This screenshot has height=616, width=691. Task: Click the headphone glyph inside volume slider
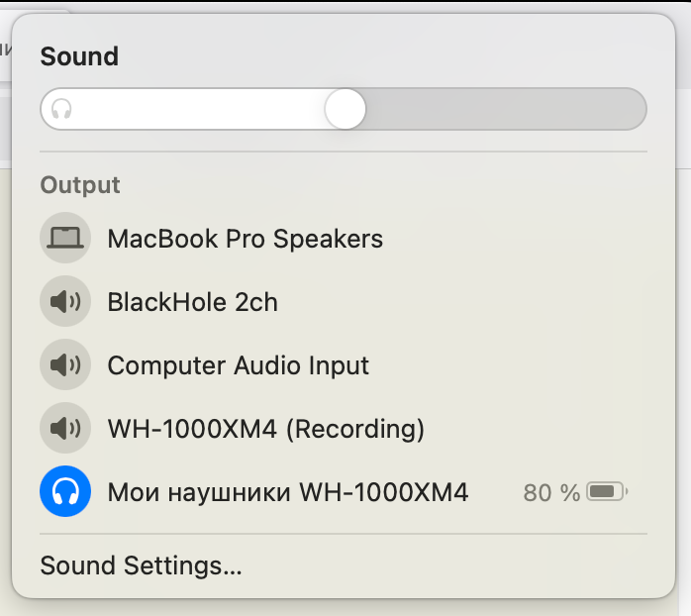click(62, 109)
